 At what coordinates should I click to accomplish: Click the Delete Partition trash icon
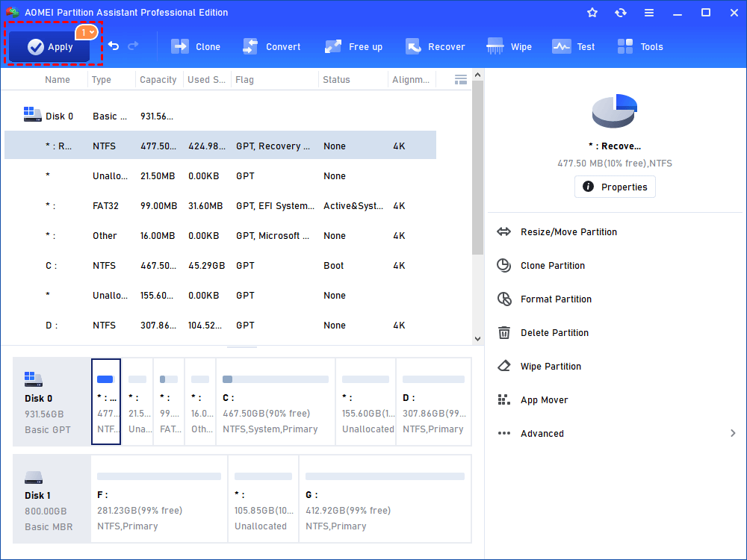504,332
